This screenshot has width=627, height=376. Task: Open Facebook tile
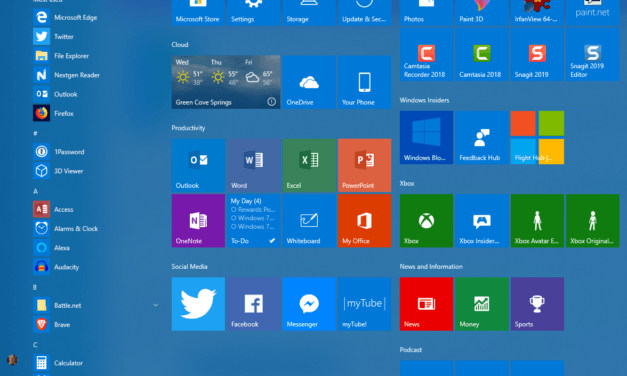pos(254,304)
